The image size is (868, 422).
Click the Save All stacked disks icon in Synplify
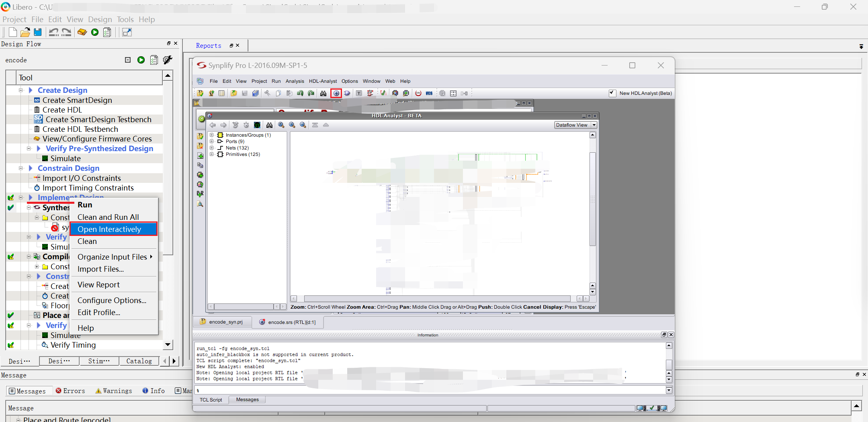click(256, 93)
